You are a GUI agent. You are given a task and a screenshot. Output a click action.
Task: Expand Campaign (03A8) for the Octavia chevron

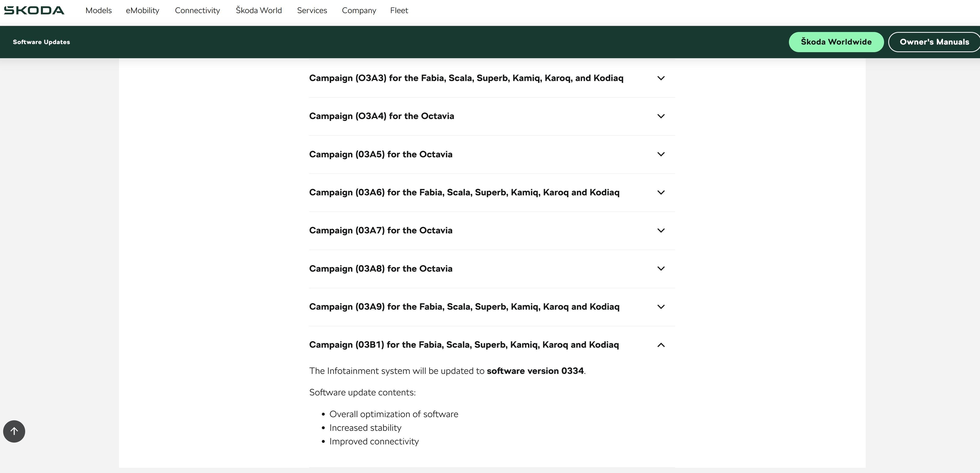click(661, 268)
